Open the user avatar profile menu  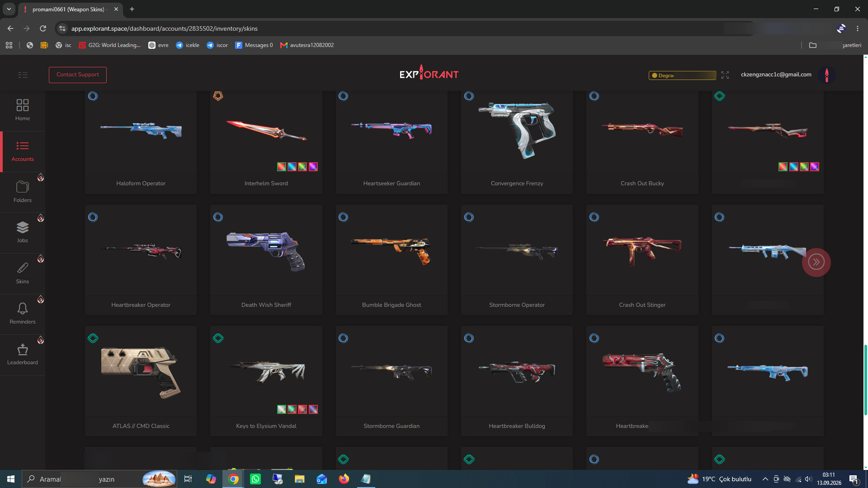(x=826, y=75)
